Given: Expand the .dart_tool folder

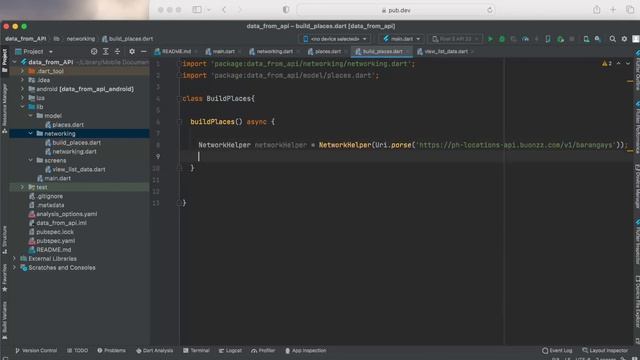Looking at the screenshot, I should click(x=22, y=71).
